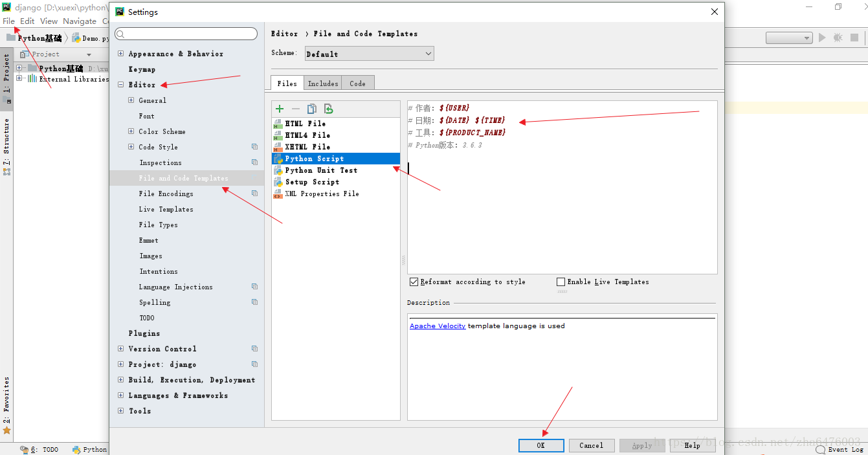Click the OK button
Image resolution: width=868 pixels, height=455 pixels.
coord(541,445)
